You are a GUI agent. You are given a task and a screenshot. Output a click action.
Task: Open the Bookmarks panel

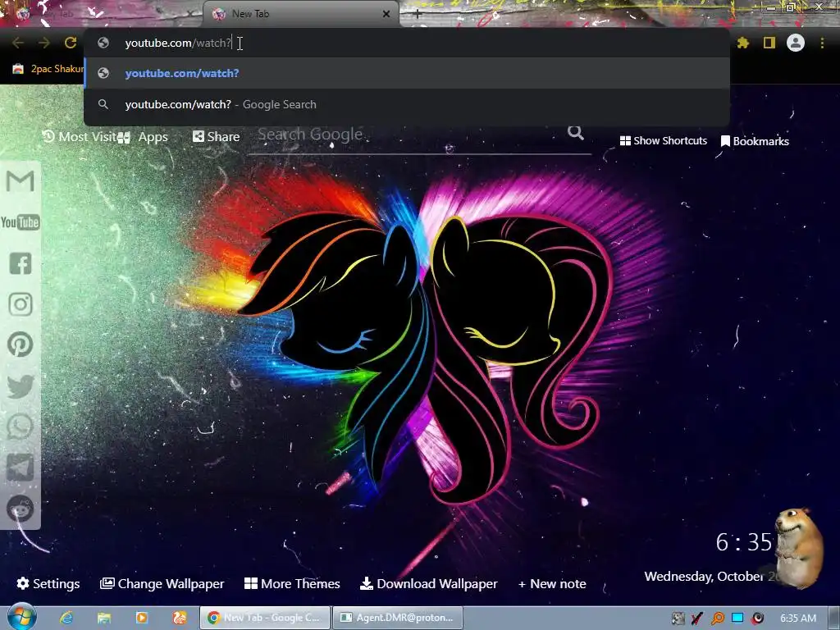pos(755,141)
